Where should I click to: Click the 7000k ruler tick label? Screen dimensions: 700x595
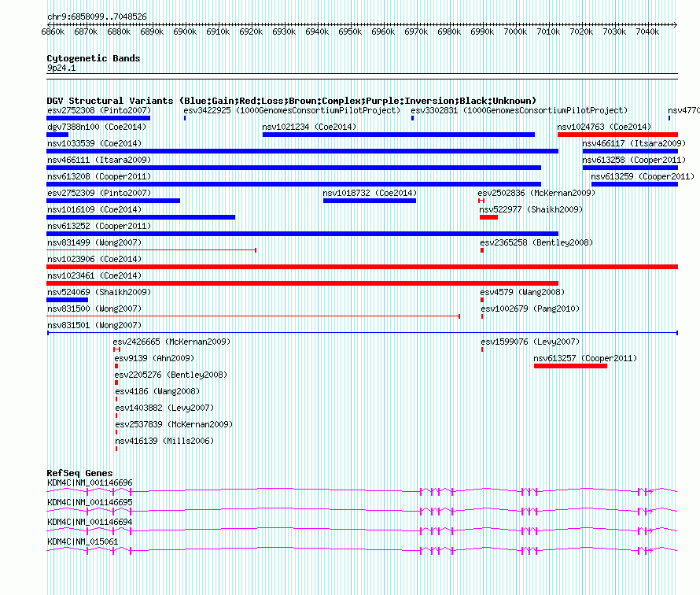pyautogui.click(x=515, y=31)
